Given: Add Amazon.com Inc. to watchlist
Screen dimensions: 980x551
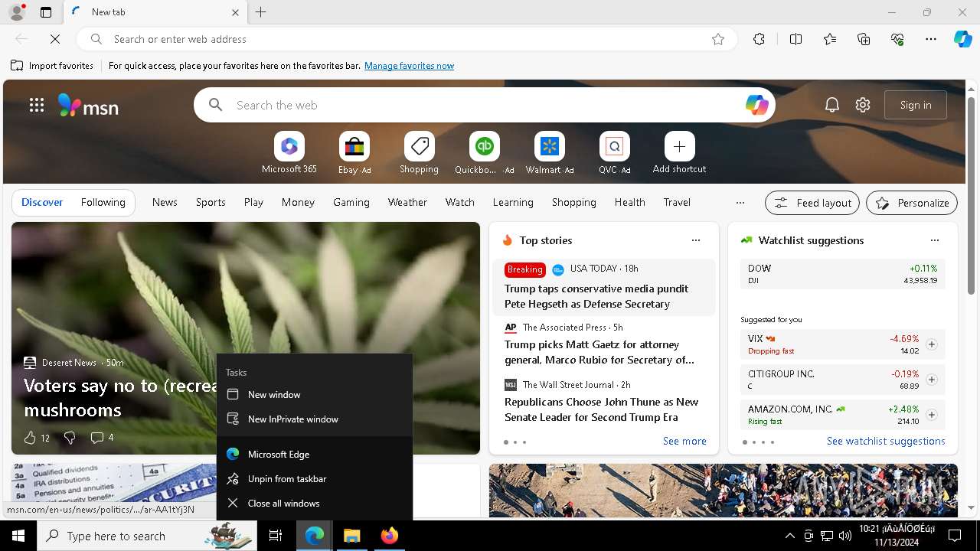Looking at the screenshot, I should tap(932, 415).
